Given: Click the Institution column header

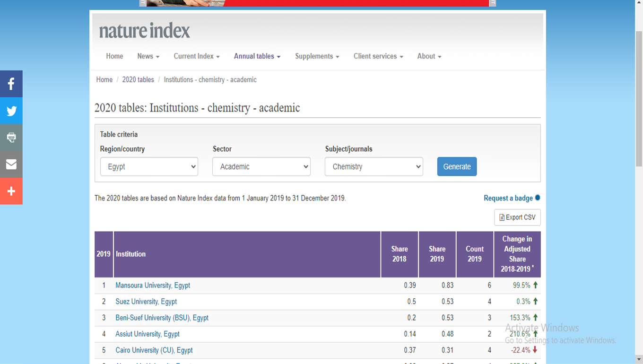Looking at the screenshot, I should click(247, 254).
